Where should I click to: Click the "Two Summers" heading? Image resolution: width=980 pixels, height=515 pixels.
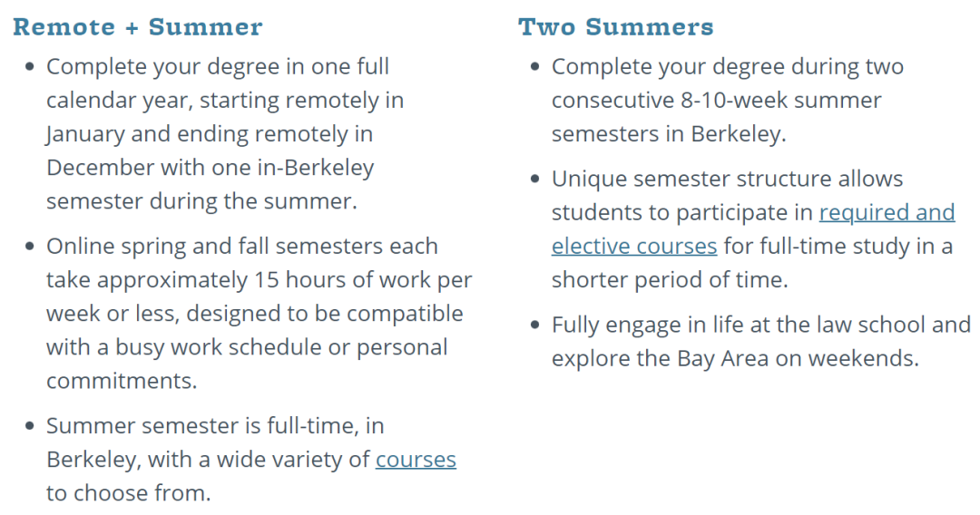[x=615, y=27]
